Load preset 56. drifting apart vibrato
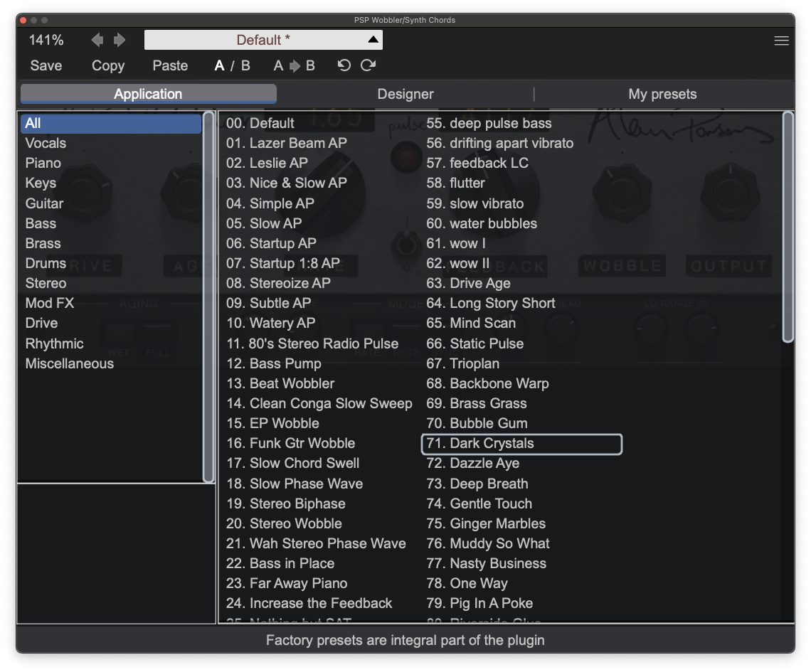This screenshot has height=672, width=811. 499,143
